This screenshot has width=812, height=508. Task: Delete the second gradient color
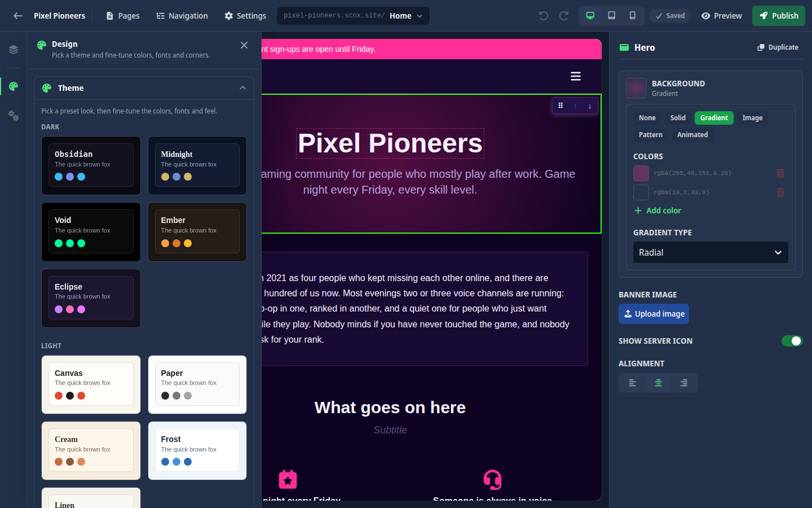[x=780, y=192]
